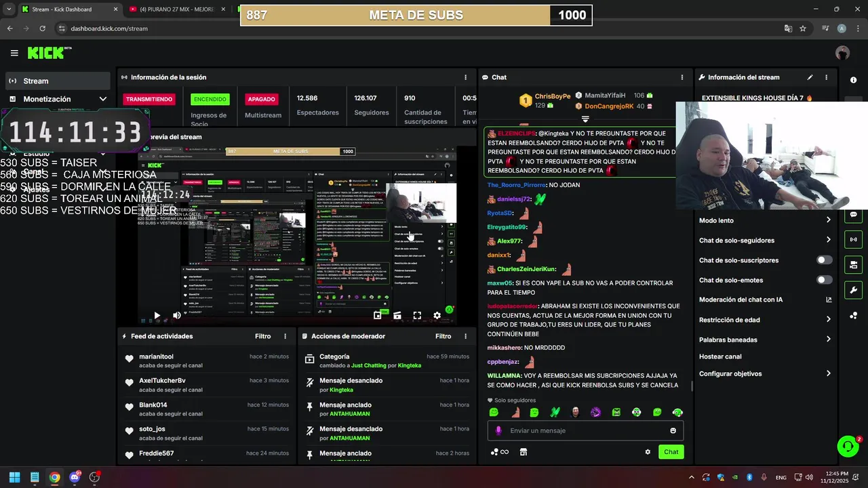
Task: Expand Chat de solo-seguidores options
Action: pos(829,240)
